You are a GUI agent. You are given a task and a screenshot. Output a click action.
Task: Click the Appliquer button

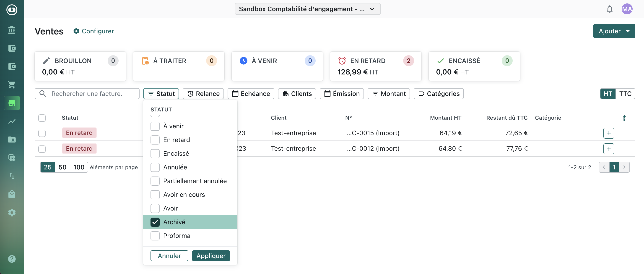(x=210, y=256)
